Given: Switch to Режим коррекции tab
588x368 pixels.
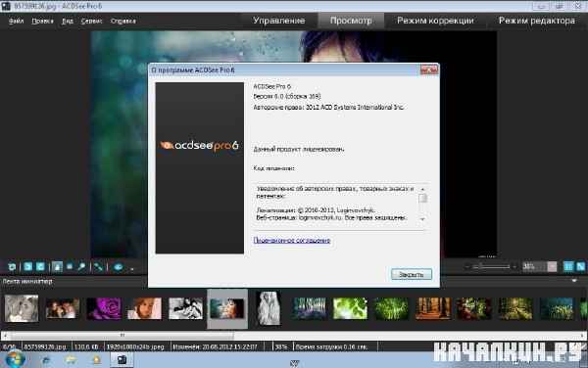Looking at the screenshot, I should [x=435, y=21].
